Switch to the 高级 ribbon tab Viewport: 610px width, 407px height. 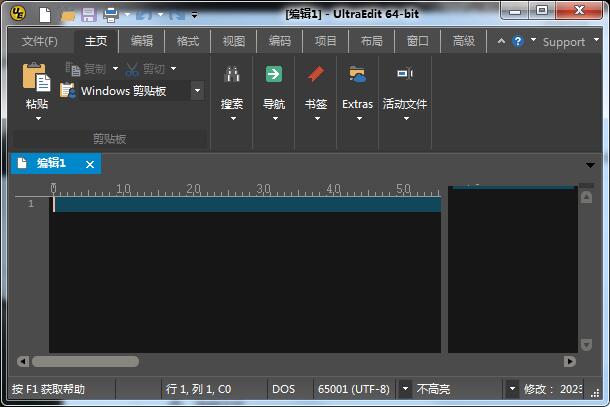463,41
